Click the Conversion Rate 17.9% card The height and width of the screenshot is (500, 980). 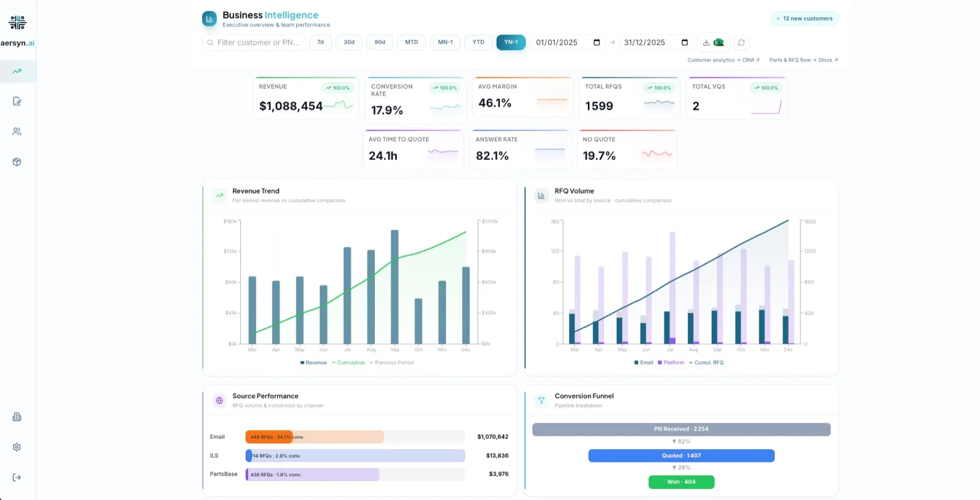[416, 100]
